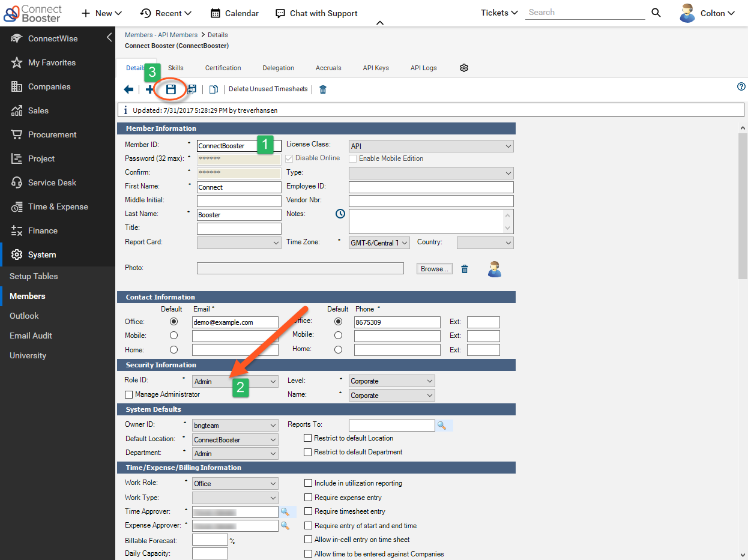
Task: Click the member photo avatar thumbnail
Action: pos(495,269)
